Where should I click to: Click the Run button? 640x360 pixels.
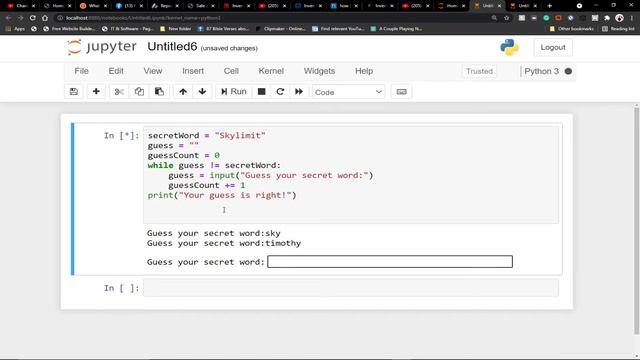click(233, 92)
